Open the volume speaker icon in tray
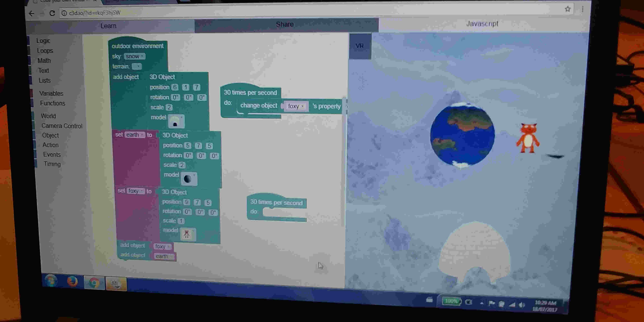 (x=522, y=305)
